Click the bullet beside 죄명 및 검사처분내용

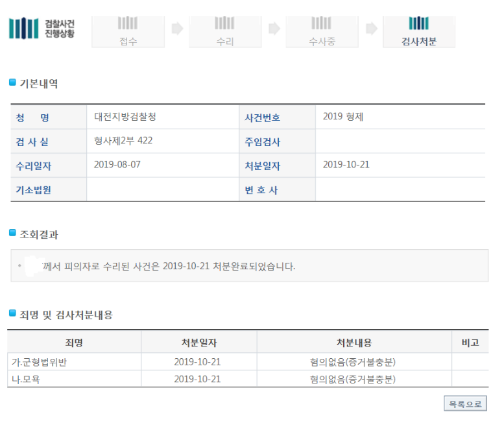[x=12, y=314]
